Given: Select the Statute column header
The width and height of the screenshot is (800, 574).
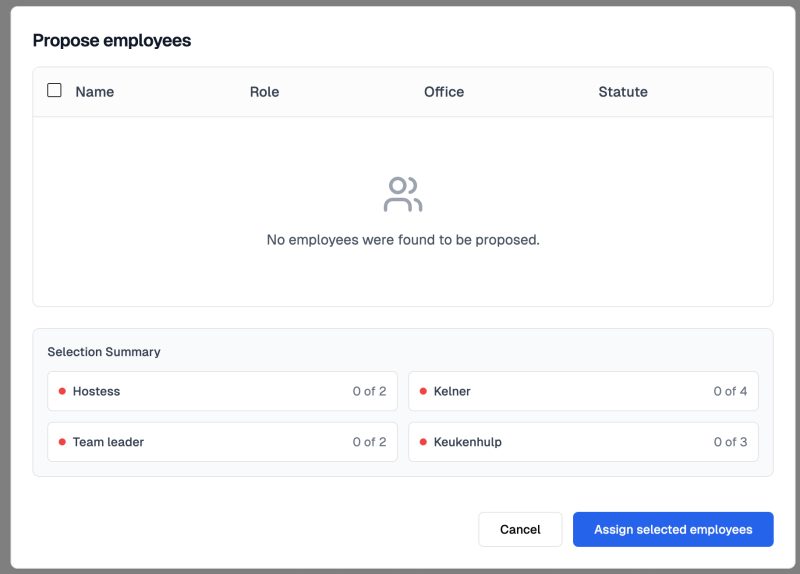Looking at the screenshot, I should click(623, 92).
